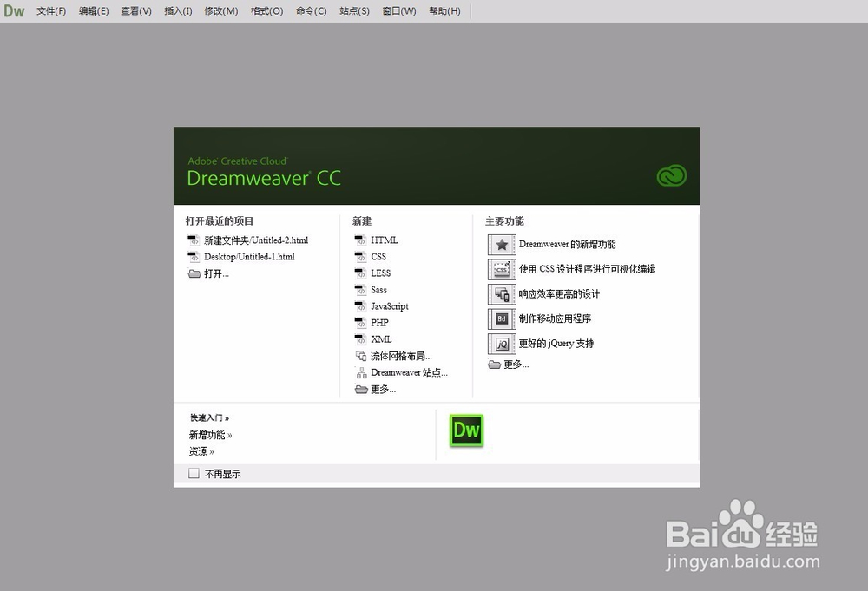Click Dreamweaver 站点... link
Screen dimensions: 868x591
tap(409, 372)
